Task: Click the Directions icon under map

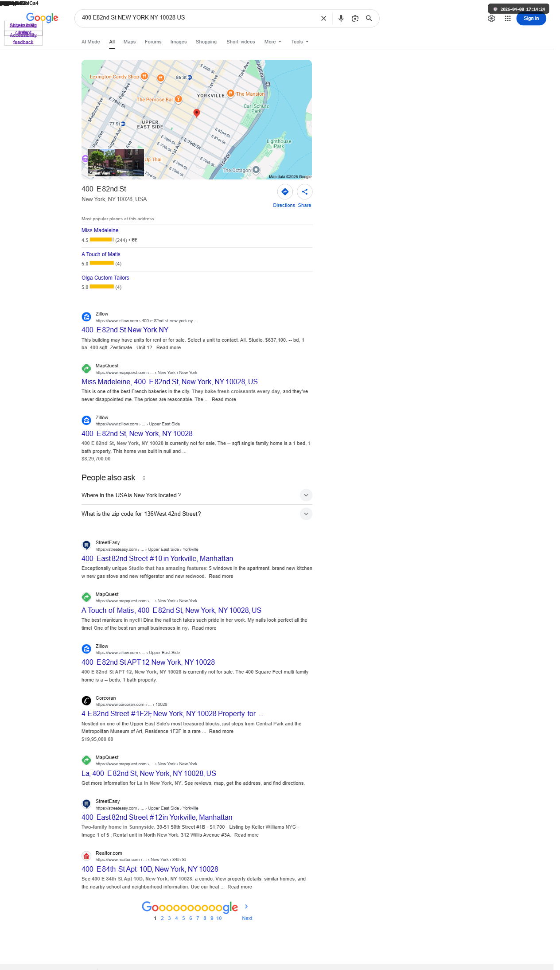Action: pyautogui.click(x=285, y=192)
